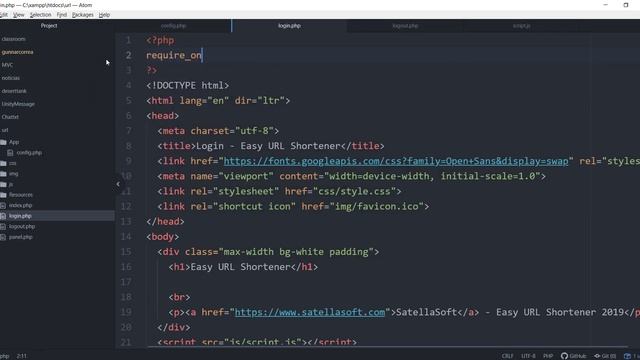Open panel.php in the tree view
640x360 pixels.
click(20, 237)
